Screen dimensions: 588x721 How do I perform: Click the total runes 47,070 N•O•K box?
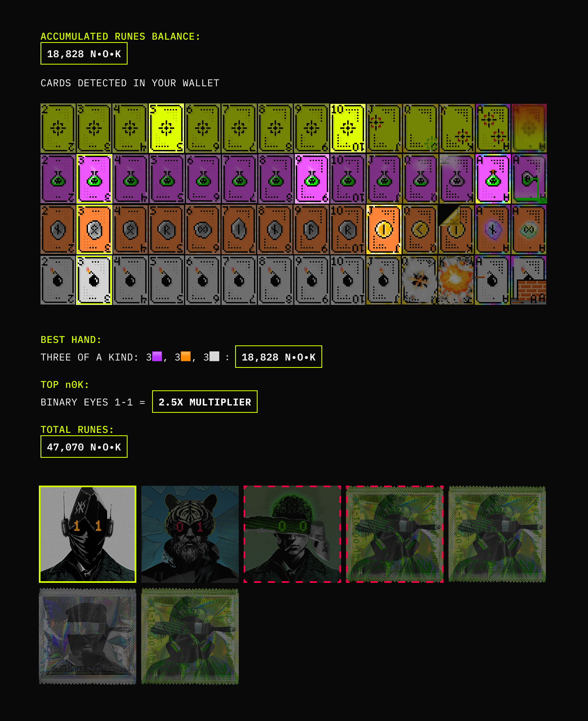tap(84, 447)
